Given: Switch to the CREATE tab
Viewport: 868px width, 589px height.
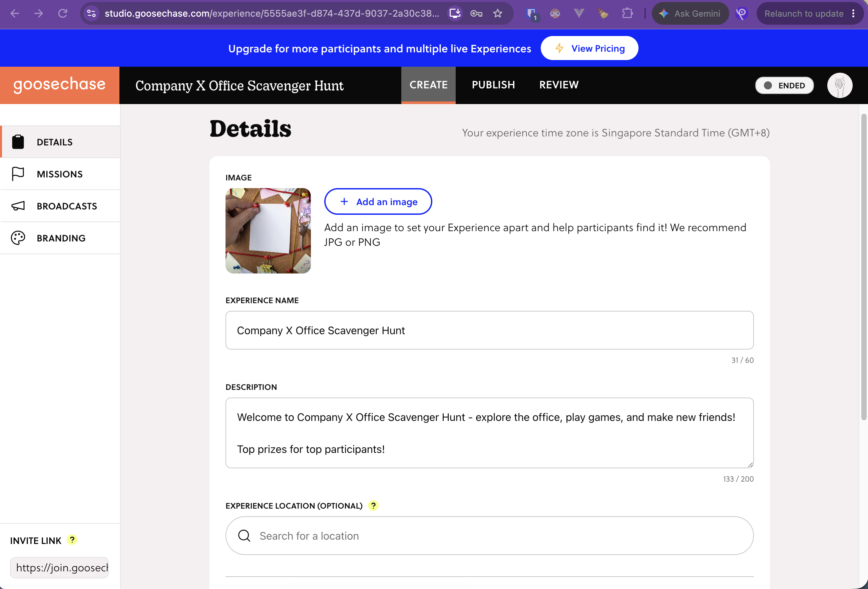Looking at the screenshot, I should 428,85.
